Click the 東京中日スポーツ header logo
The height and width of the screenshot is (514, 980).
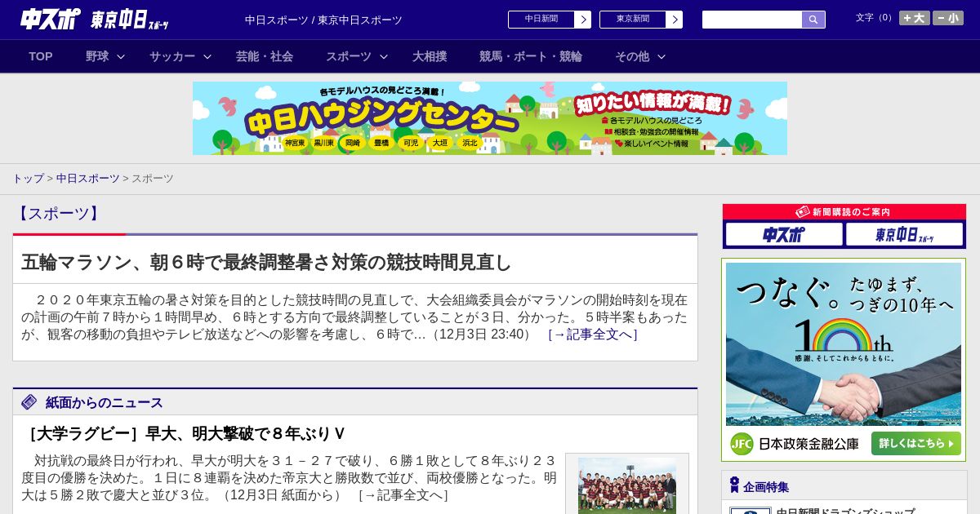tap(129, 20)
